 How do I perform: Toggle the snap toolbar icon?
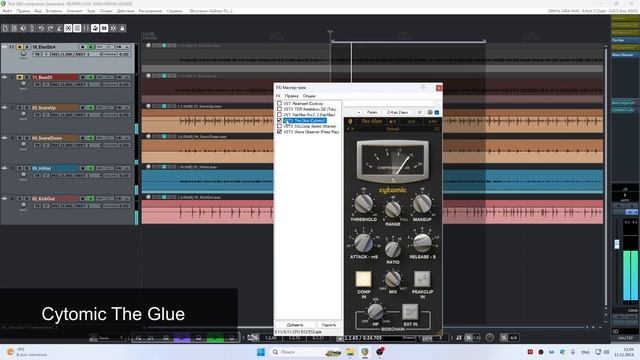(x=113, y=28)
